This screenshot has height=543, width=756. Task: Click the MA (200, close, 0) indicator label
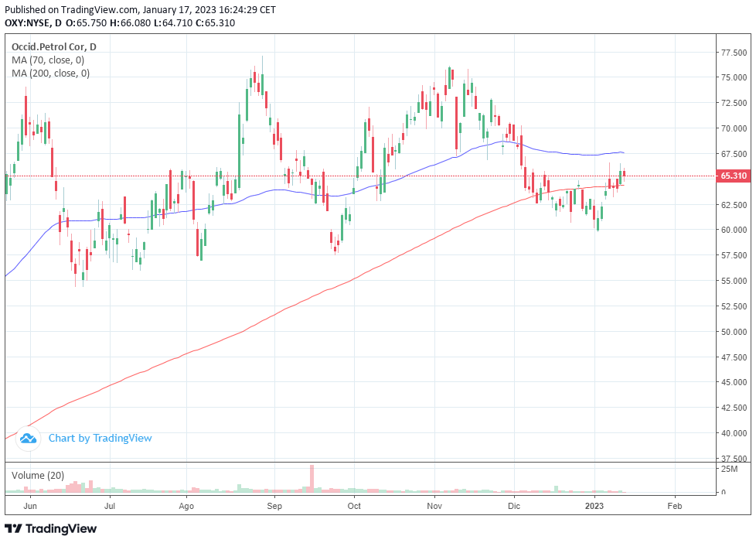tap(50, 73)
